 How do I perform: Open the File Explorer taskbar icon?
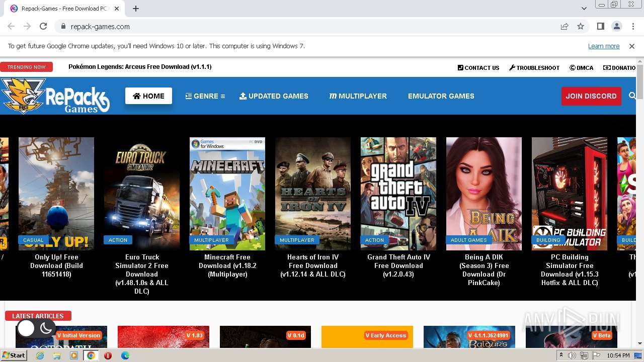click(x=57, y=355)
